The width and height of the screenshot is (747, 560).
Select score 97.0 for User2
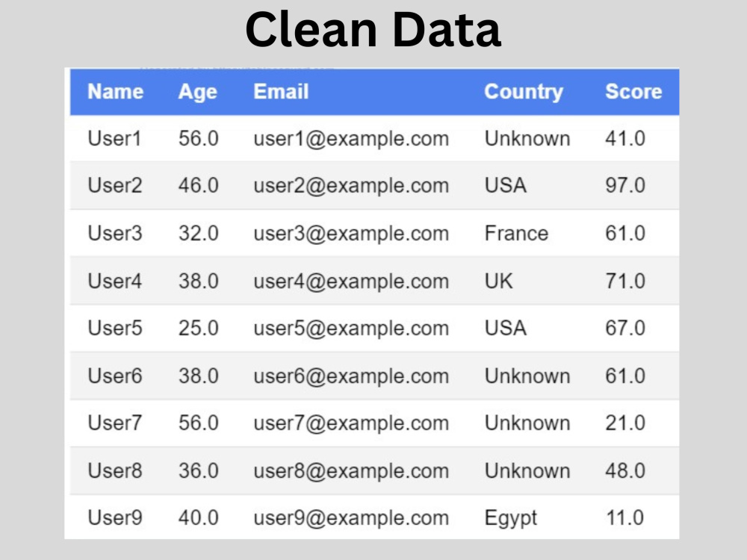tap(625, 185)
